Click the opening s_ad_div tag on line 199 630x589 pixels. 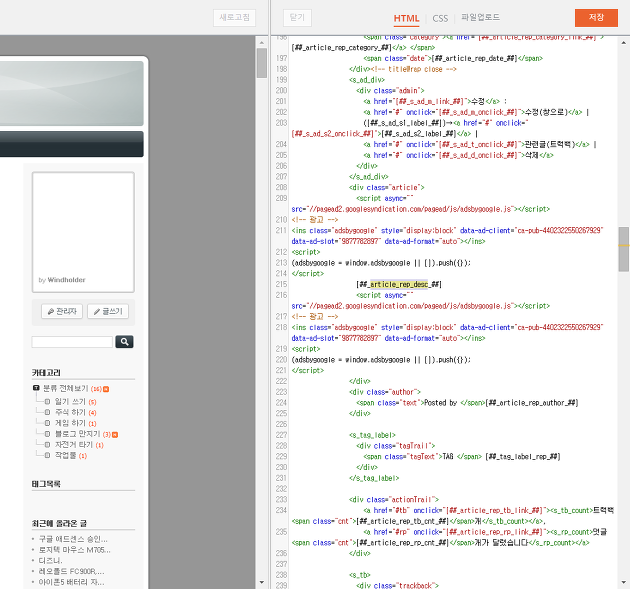click(x=367, y=80)
